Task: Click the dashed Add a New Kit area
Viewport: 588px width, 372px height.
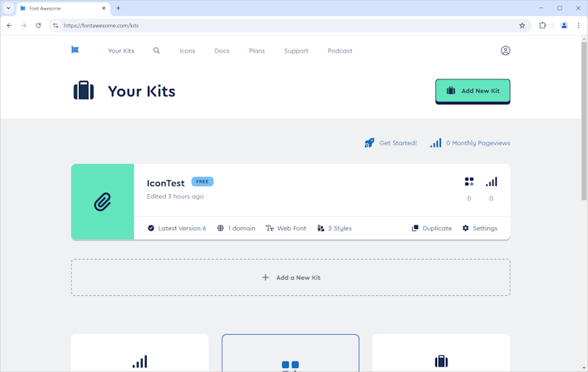Action: tap(291, 277)
